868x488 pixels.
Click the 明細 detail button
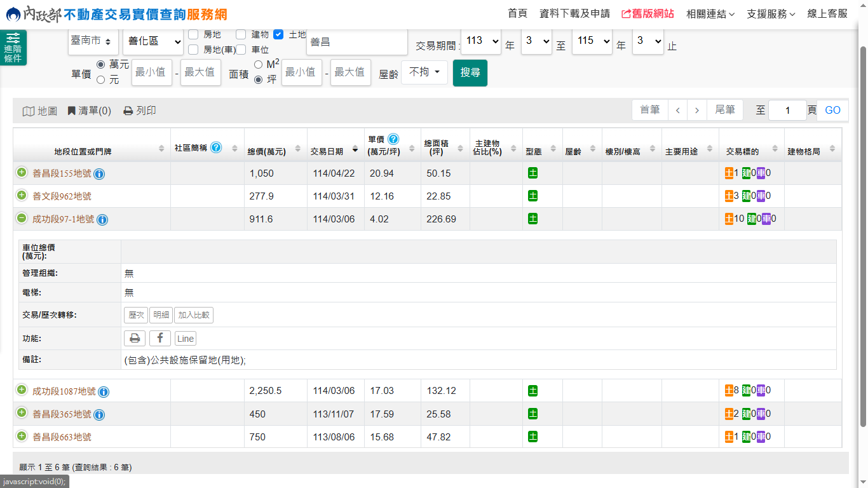161,315
